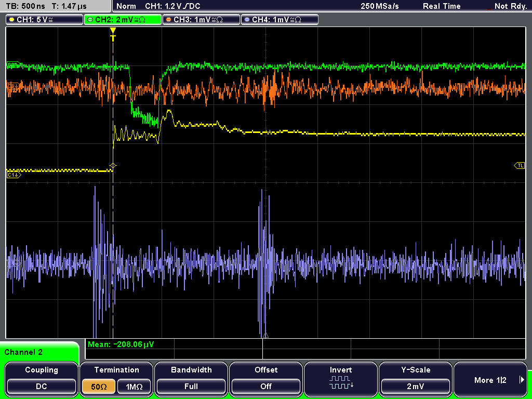
Task: Click the T: 1.47 µs trigger time readout
Action: pyautogui.click(x=69, y=6)
